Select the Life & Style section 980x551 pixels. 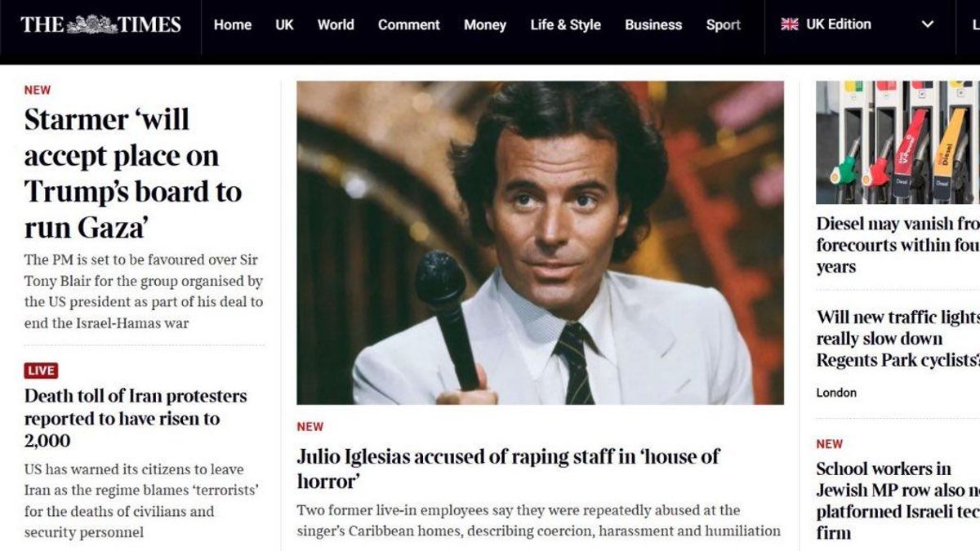tap(566, 24)
